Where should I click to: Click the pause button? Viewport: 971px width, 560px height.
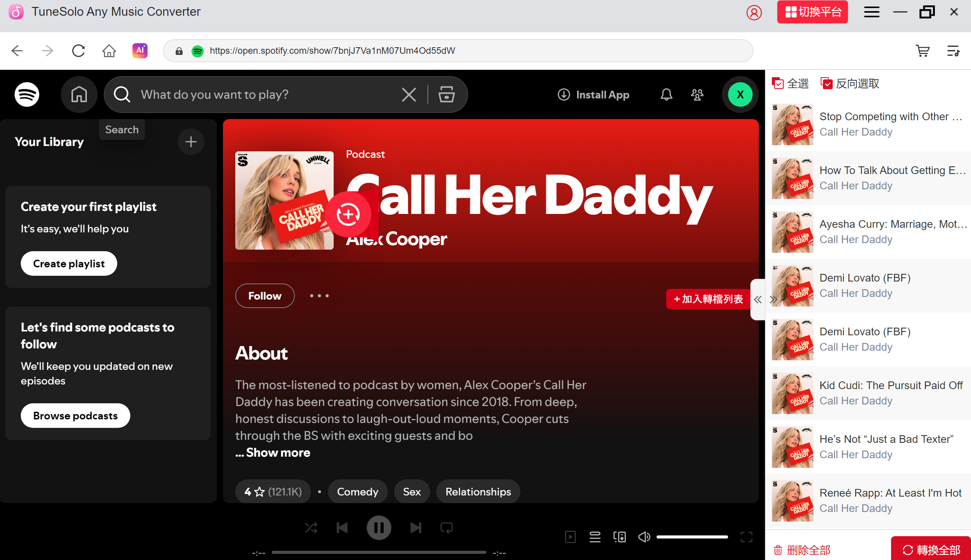379,528
